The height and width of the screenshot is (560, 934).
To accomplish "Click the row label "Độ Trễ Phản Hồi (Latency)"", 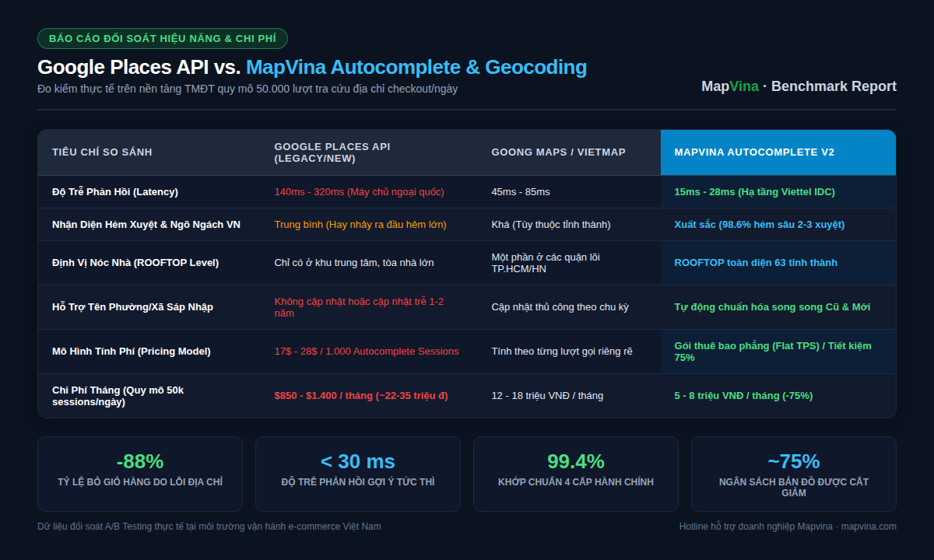I will pyautogui.click(x=115, y=192).
